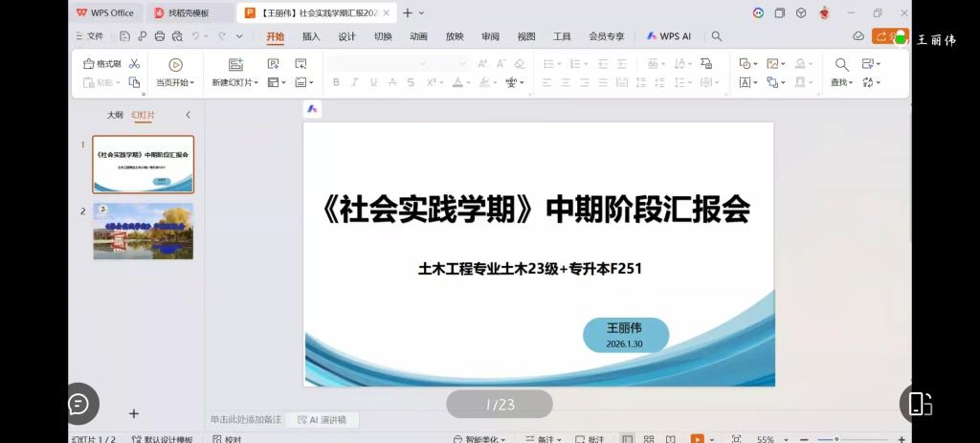This screenshot has height=443, width=980.
Task: Collapse the slide panel with the chevron
Action: click(188, 115)
